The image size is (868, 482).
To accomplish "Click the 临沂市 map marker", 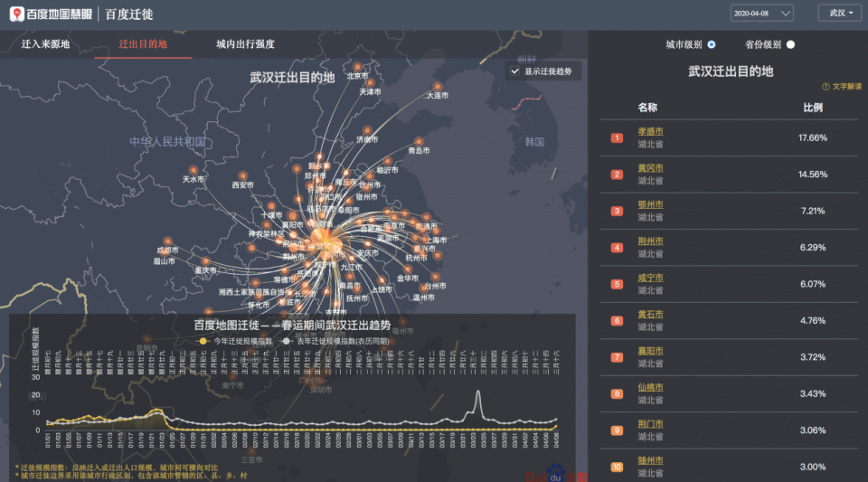I will (x=388, y=162).
